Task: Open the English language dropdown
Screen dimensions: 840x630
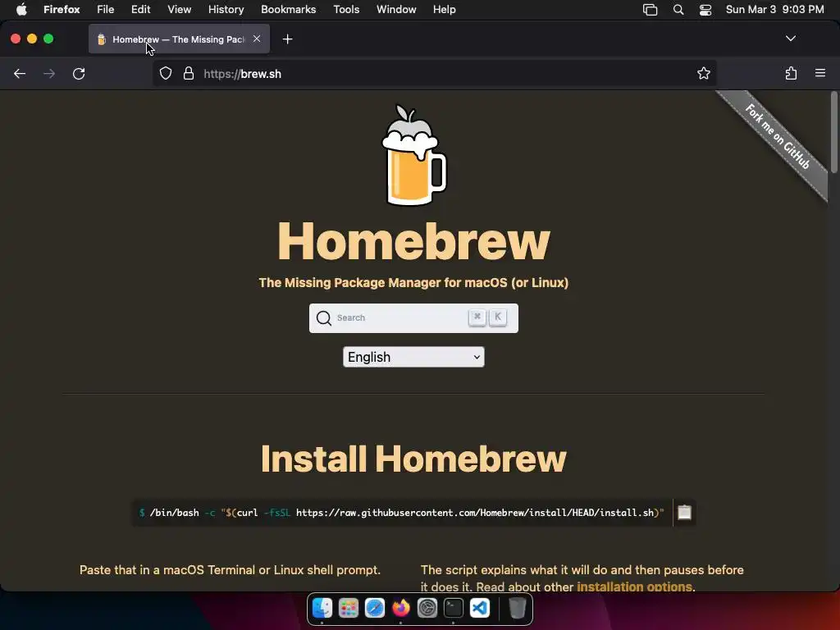Action: click(x=413, y=357)
